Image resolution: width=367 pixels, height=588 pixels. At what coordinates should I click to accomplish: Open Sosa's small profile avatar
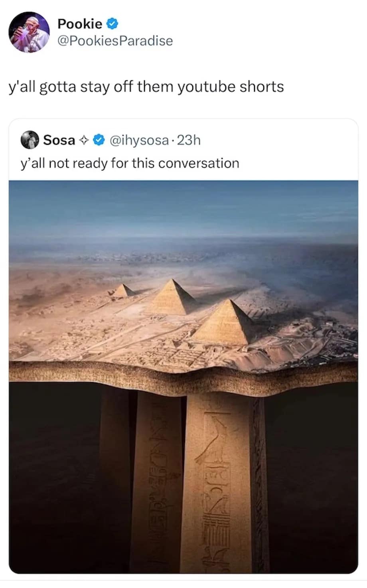[30, 140]
